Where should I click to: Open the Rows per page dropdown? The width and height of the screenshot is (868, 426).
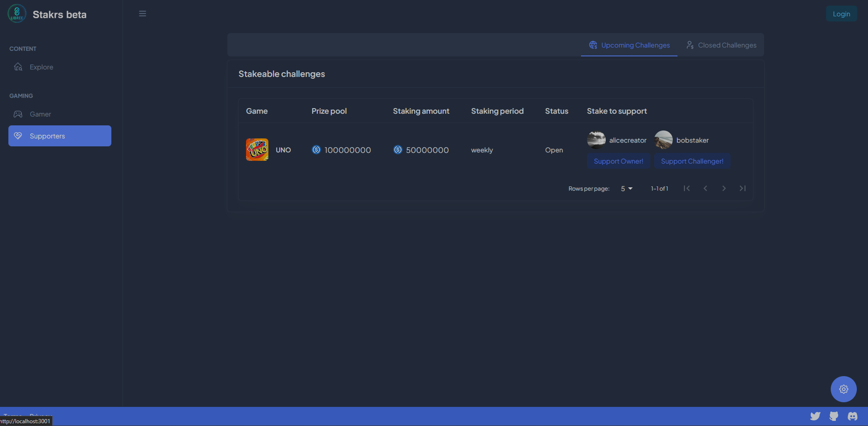[x=627, y=189]
